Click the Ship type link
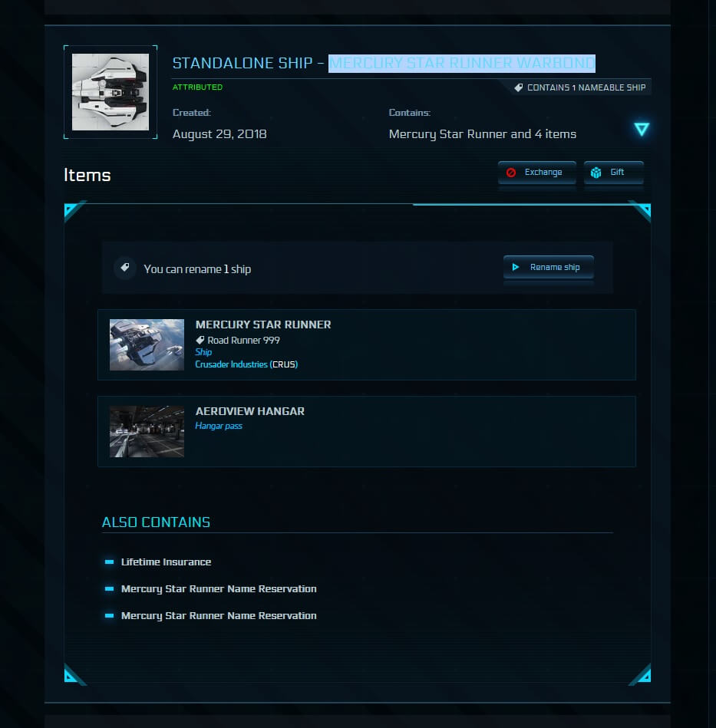The image size is (716, 728). point(203,352)
